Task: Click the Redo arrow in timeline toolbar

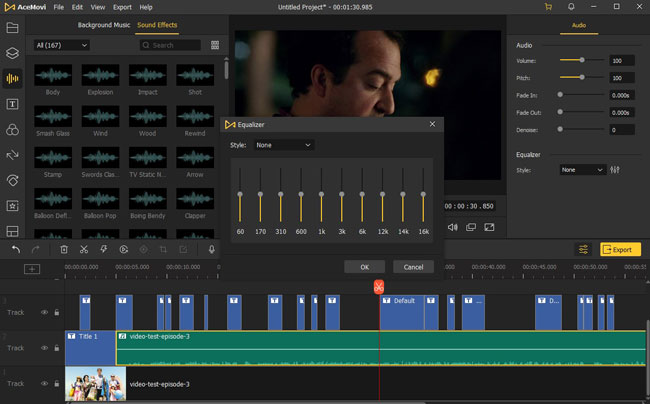Action: pos(36,249)
